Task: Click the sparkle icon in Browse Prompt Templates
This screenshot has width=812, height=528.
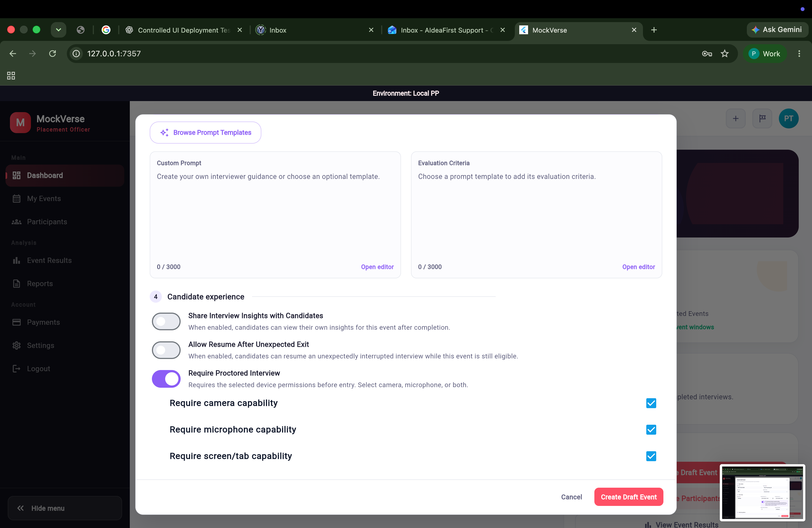Action: [x=164, y=132]
